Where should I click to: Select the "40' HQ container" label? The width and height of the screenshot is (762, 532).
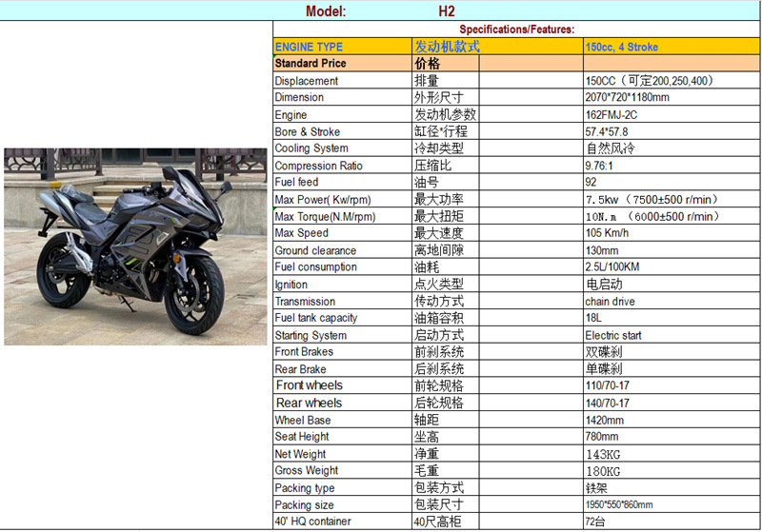coord(312,522)
